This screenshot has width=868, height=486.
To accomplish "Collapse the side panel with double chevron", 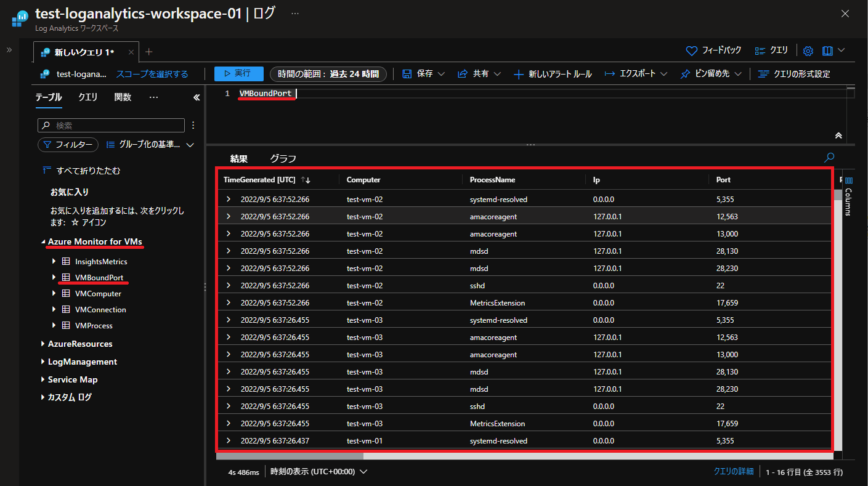I will pyautogui.click(x=197, y=97).
